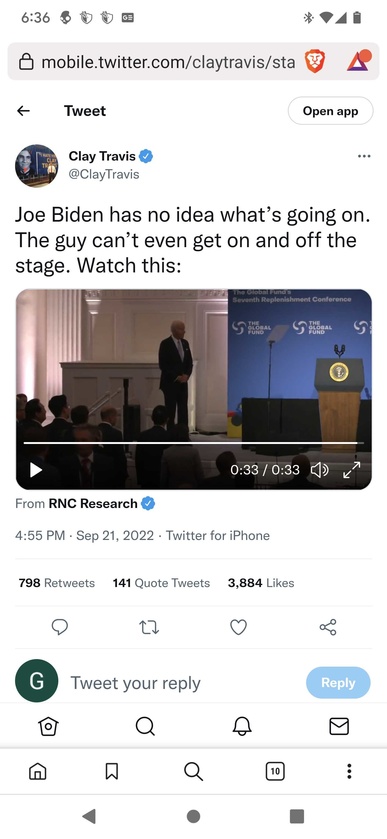Mute the video with the speaker icon
Viewport: 387px width, 839px height.
tap(320, 470)
